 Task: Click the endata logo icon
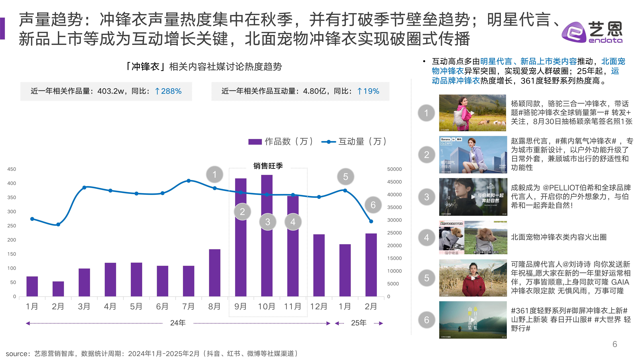tap(574, 32)
